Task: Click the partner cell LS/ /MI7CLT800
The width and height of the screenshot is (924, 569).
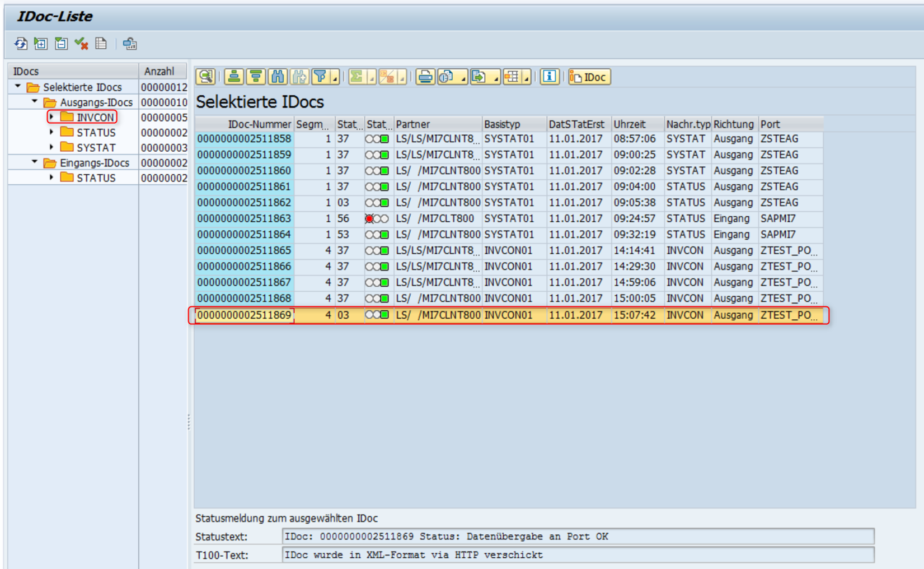Action: [438, 218]
